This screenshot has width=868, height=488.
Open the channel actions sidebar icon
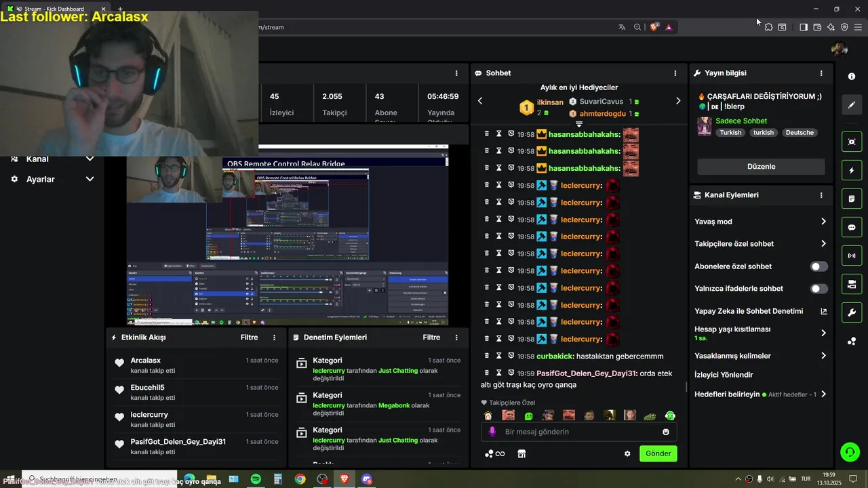(852, 284)
